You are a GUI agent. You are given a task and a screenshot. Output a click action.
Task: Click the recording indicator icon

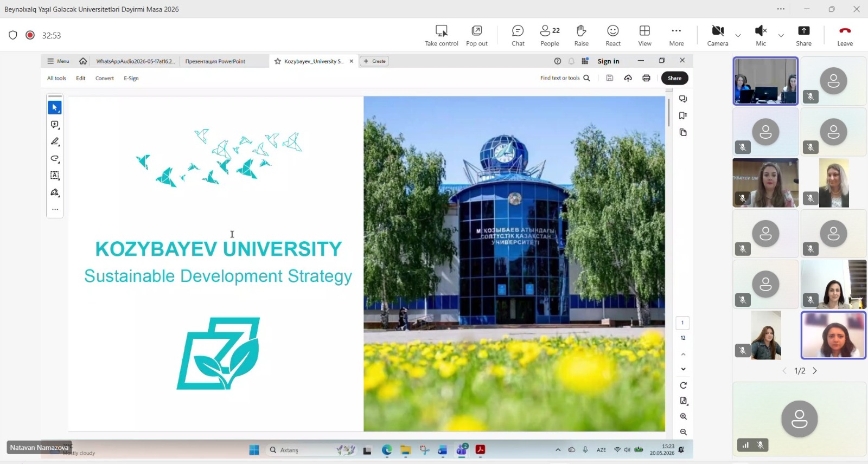pyautogui.click(x=30, y=35)
